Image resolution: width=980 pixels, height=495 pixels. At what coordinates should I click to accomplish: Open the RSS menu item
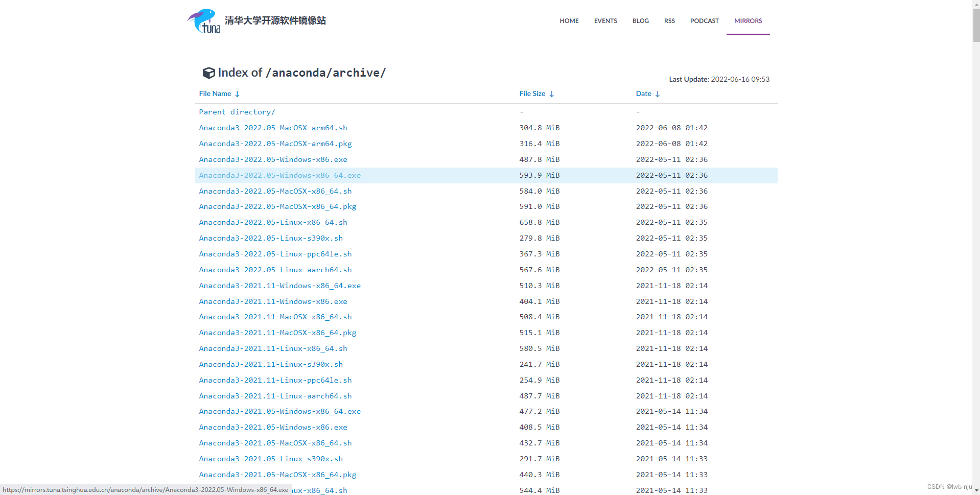click(669, 21)
